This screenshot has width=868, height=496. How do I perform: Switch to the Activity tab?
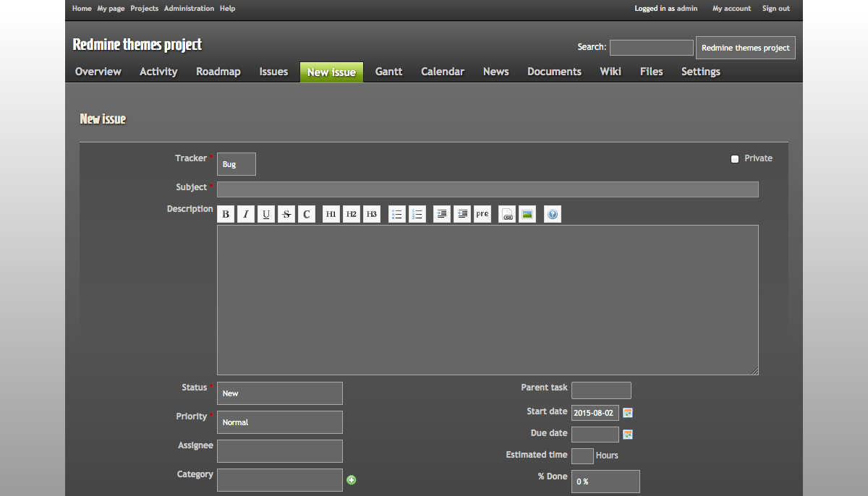[x=158, y=72]
